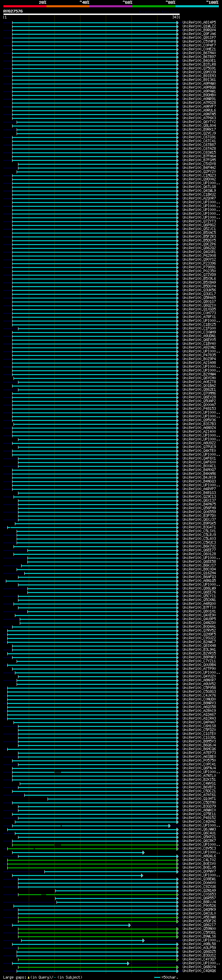
Task: Select the UniRef100_B3G4T1 label
Action: [x=199, y=527]
